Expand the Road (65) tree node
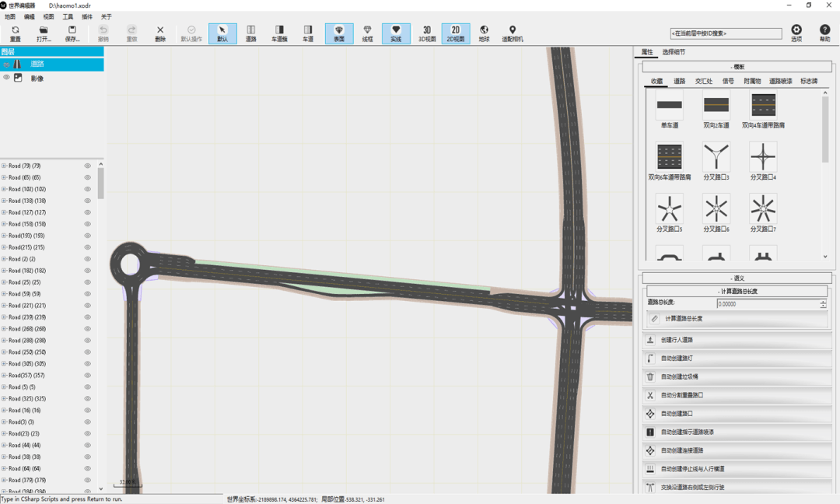Screen dimensions: 840x504 (4, 177)
